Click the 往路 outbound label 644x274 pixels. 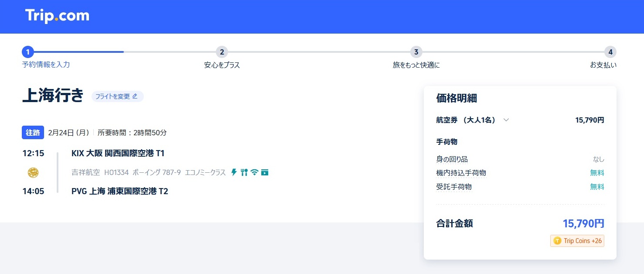tap(33, 133)
